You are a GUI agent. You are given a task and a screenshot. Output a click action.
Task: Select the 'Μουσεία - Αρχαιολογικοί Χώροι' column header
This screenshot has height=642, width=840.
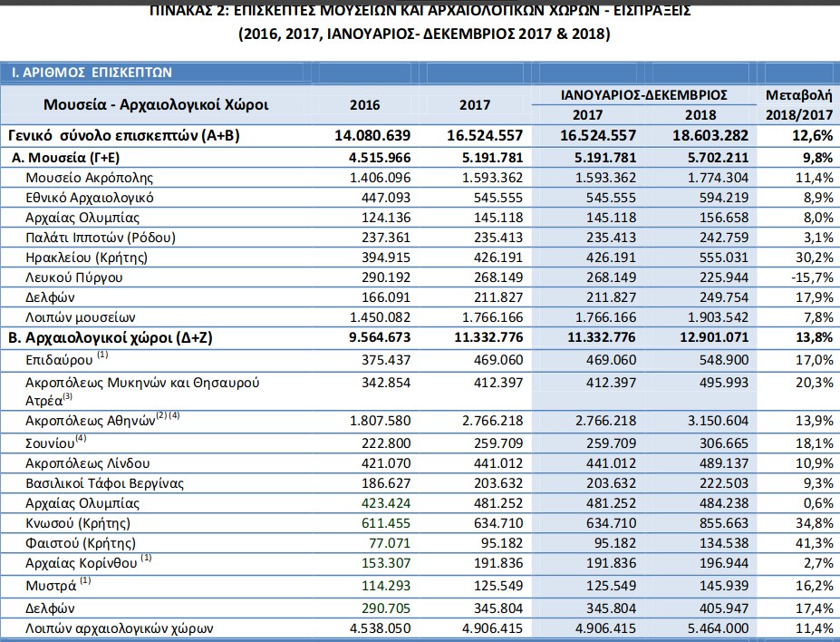pyautogui.click(x=156, y=104)
